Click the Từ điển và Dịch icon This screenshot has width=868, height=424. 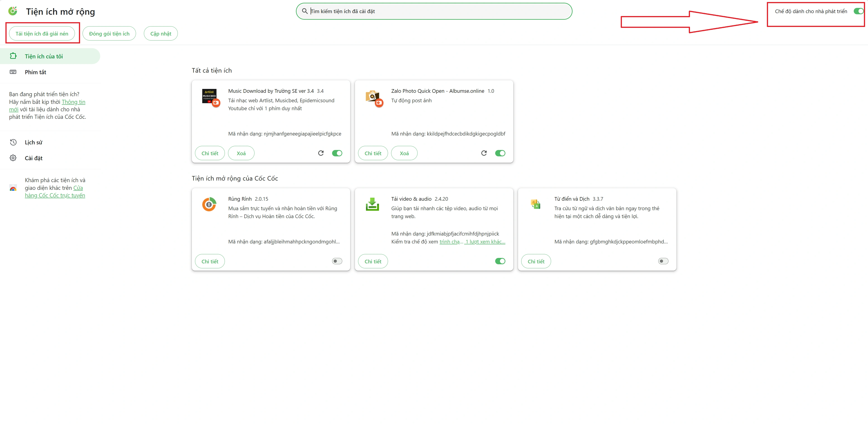coord(535,204)
